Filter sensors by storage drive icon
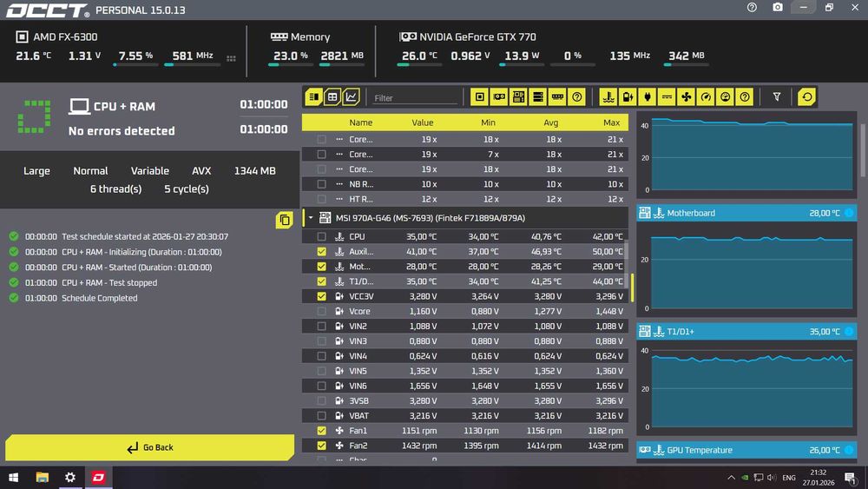The image size is (868, 489). click(537, 97)
